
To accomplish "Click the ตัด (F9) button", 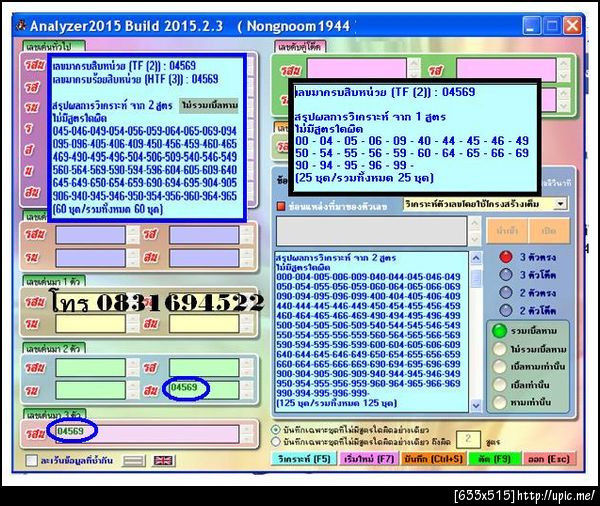I will tap(495, 459).
